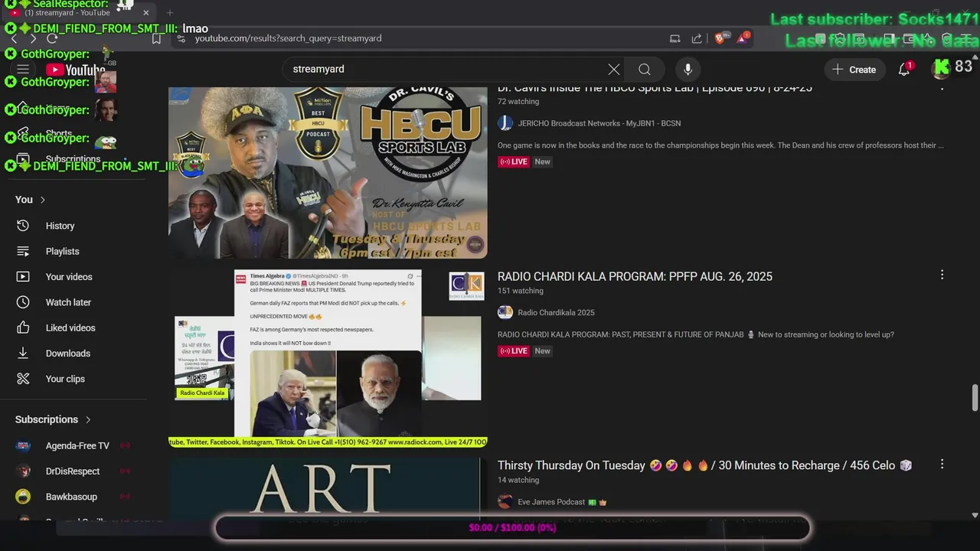The width and height of the screenshot is (980, 551).
Task: Open Thirsty Thursday On Tuesday video title
Action: pos(704,465)
